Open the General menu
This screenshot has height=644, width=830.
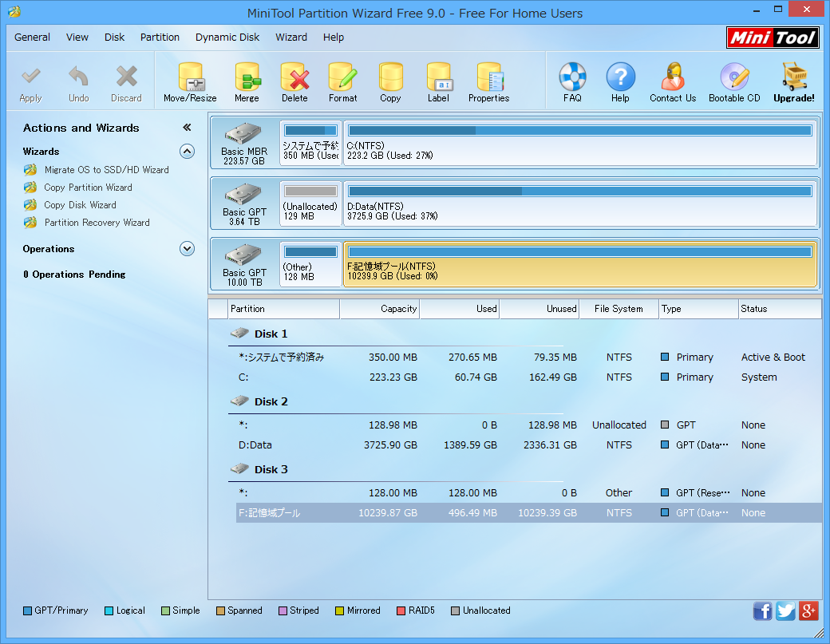pos(32,37)
